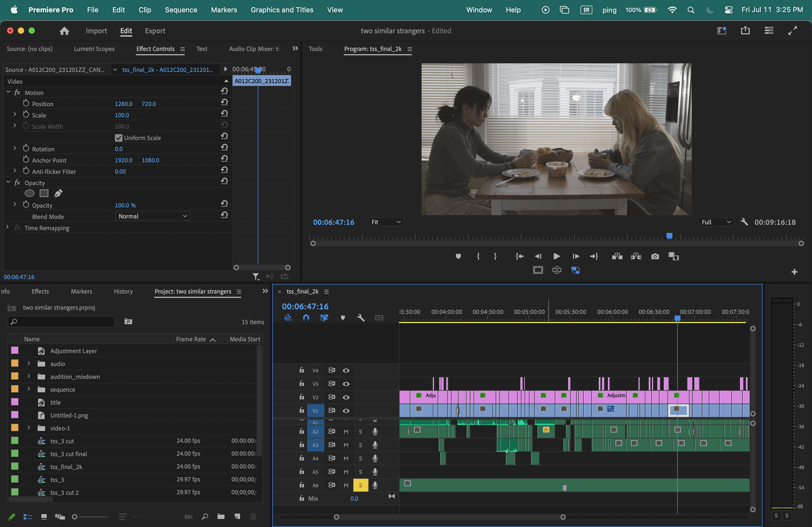Toggle Position animation stopwatch

pyautogui.click(x=26, y=103)
